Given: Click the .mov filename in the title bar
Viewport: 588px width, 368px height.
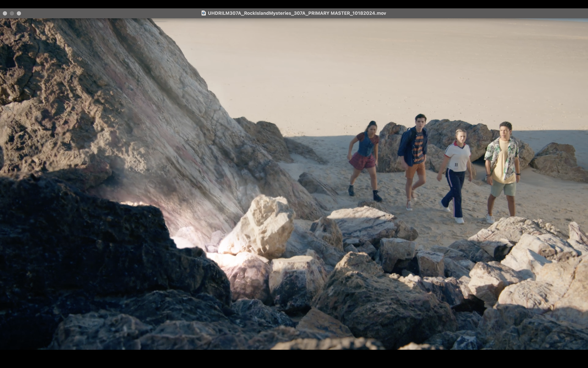Looking at the screenshot, I should [297, 13].
